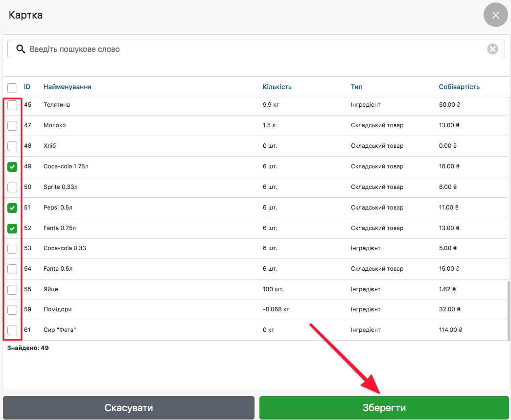Screen dimensions: 511x420
Task: Close the Картка dialog
Action: 495,15
